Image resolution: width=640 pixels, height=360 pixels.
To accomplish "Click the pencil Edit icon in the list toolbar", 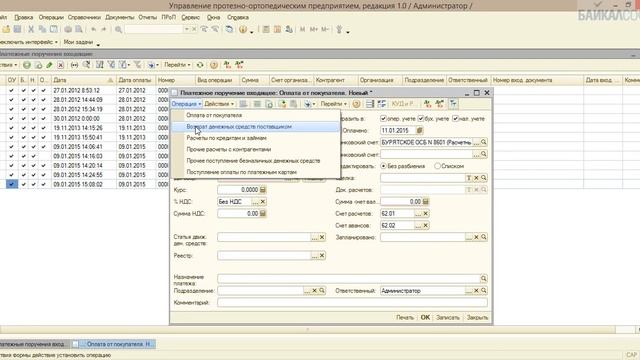I will point(49,65).
